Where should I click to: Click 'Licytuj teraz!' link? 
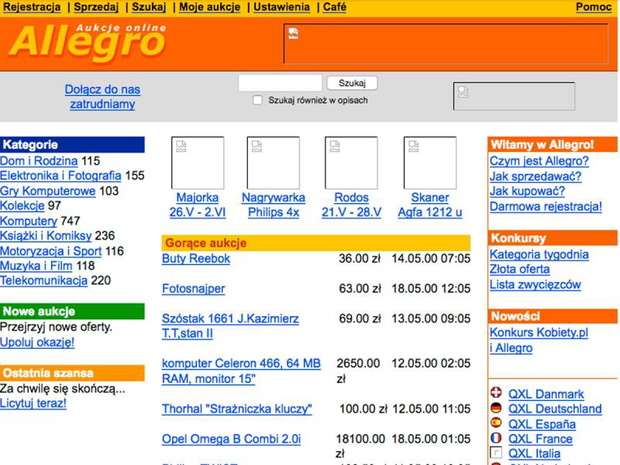point(33,403)
